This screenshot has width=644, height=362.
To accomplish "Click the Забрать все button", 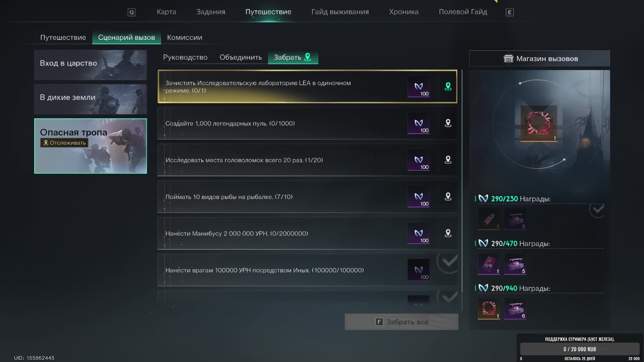I will (401, 322).
